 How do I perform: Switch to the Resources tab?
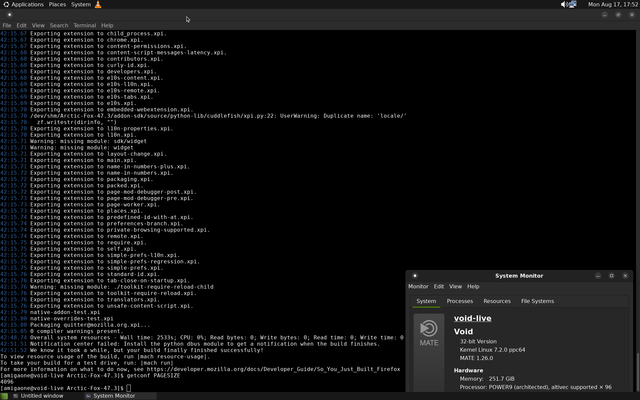click(x=497, y=301)
